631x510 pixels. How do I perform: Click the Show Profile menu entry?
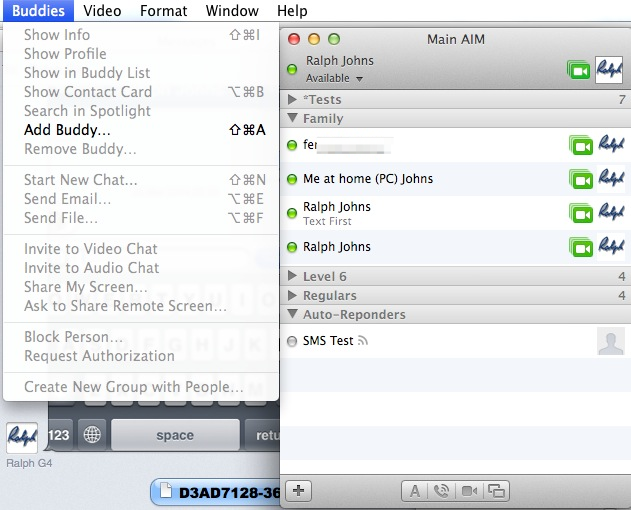pyautogui.click(x=141, y=54)
